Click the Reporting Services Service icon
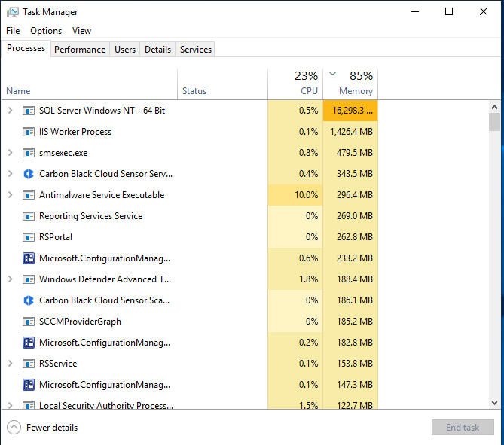 29,216
